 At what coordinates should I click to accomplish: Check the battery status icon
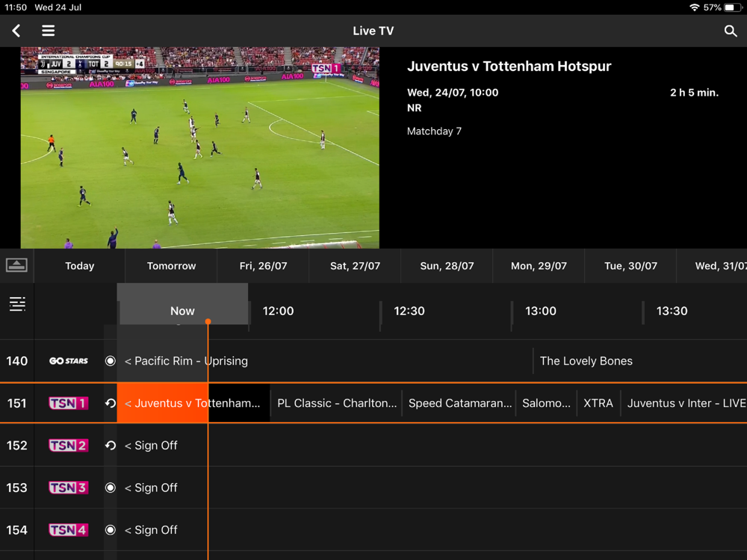click(733, 7)
